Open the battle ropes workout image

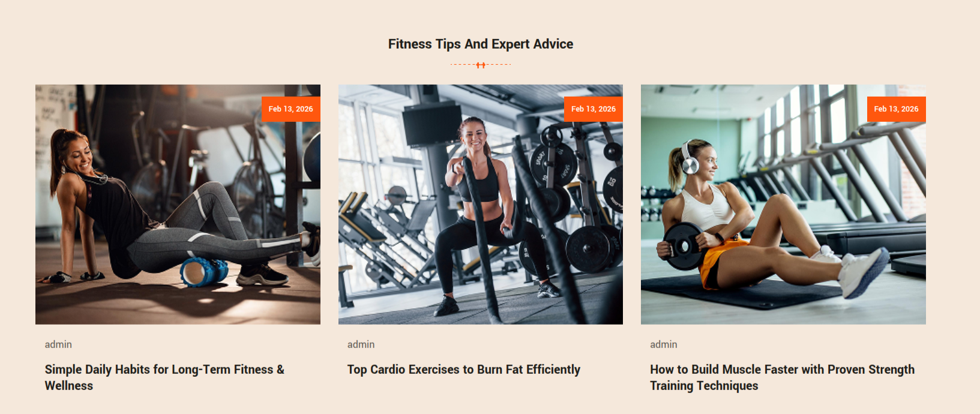[481, 205]
